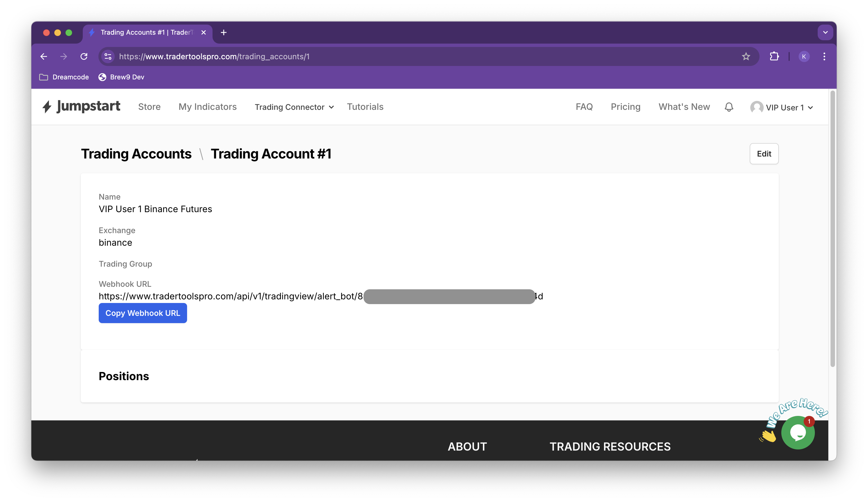Click the page vertical scrollbar
This screenshot has height=502, width=868.
click(832, 229)
